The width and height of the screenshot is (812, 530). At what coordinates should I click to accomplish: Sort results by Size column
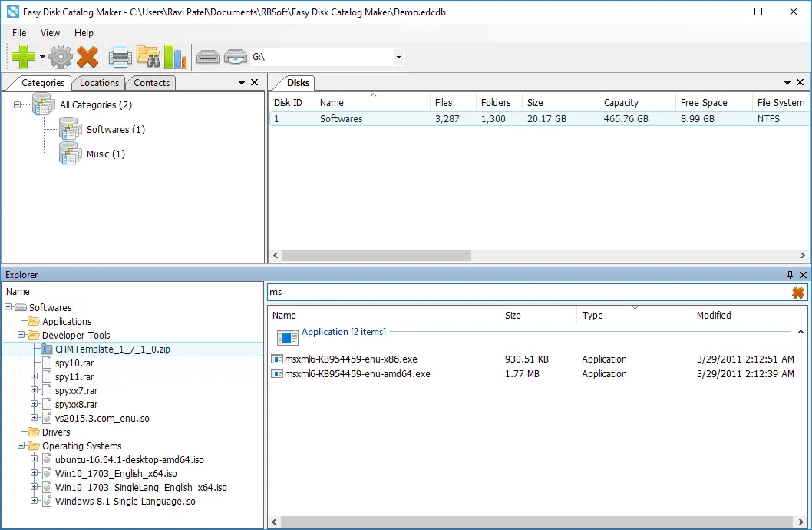pyautogui.click(x=538, y=316)
